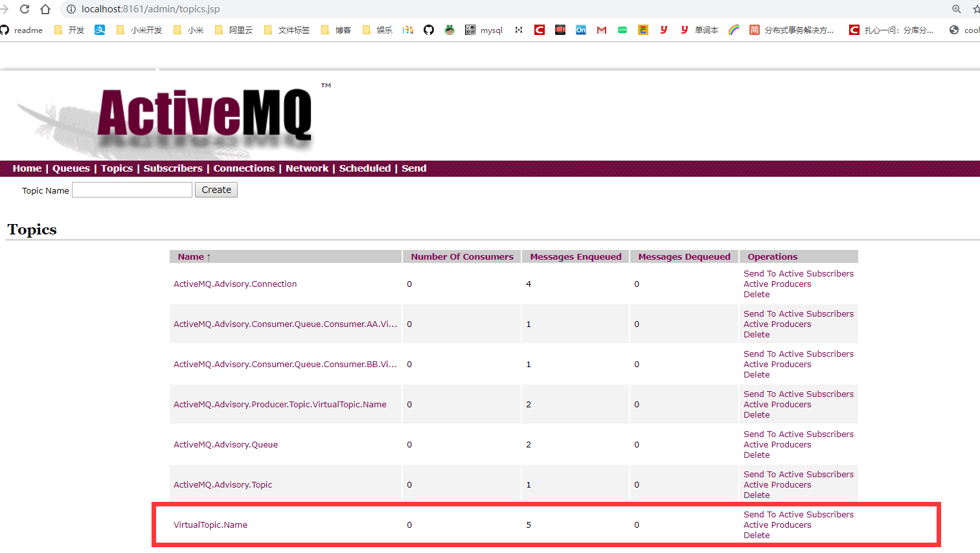The width and height of the screenshot is (980, 553).
Task: Send To Active Subscribers for Advisory.Queue
Action: pos(799,435)
